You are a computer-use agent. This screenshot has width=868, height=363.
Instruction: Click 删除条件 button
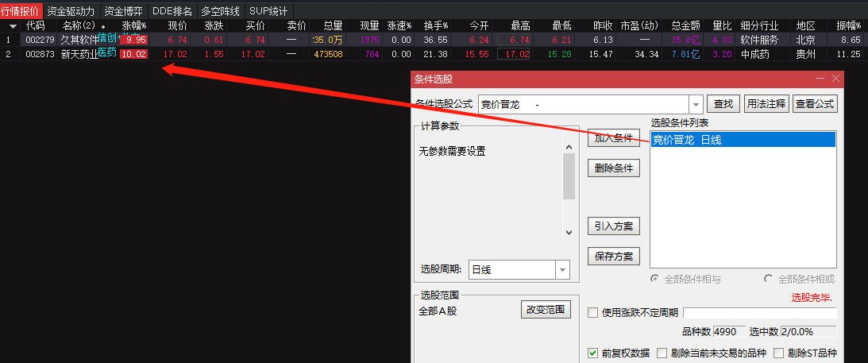point(613,168)
